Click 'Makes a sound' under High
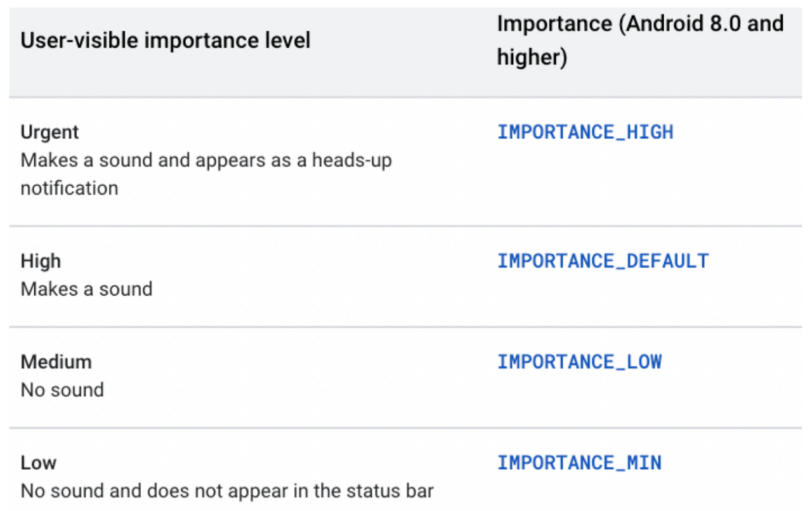Viewport: 812px width, 511px height. (x=87, y=289)
